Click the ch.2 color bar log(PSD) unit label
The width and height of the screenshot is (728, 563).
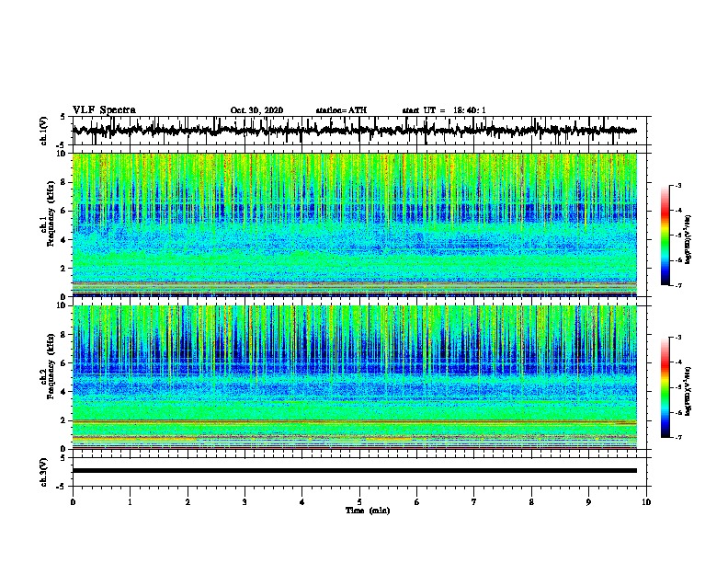688,391
